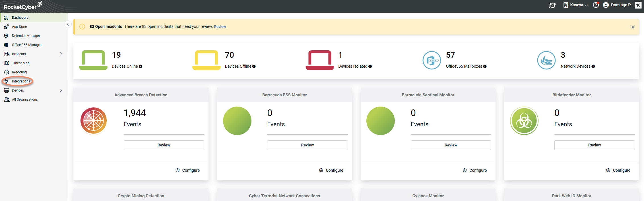Click the yellow Devices Offline laptop icon
Viewport: 644px width, 201px height.
[x=207, y=60]
